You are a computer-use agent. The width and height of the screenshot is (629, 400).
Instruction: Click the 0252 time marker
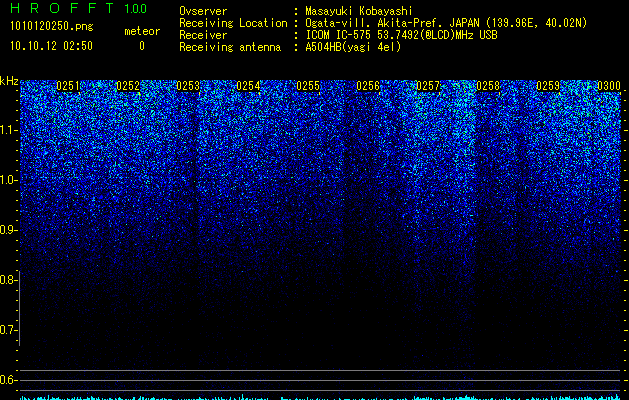pyautogui.click(x=128, y=86)
